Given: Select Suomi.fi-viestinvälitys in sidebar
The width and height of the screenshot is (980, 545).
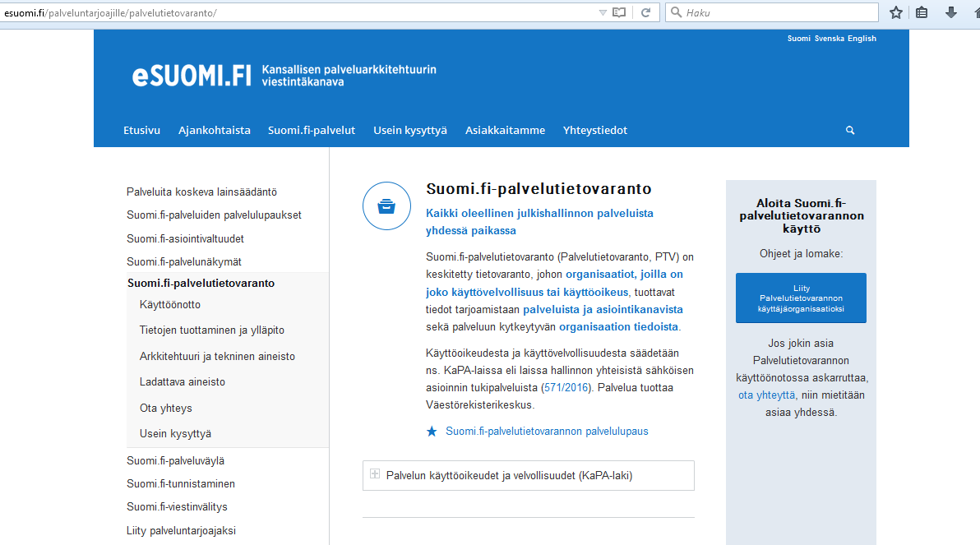Looking at the screenshot, I should coord(177,507).
